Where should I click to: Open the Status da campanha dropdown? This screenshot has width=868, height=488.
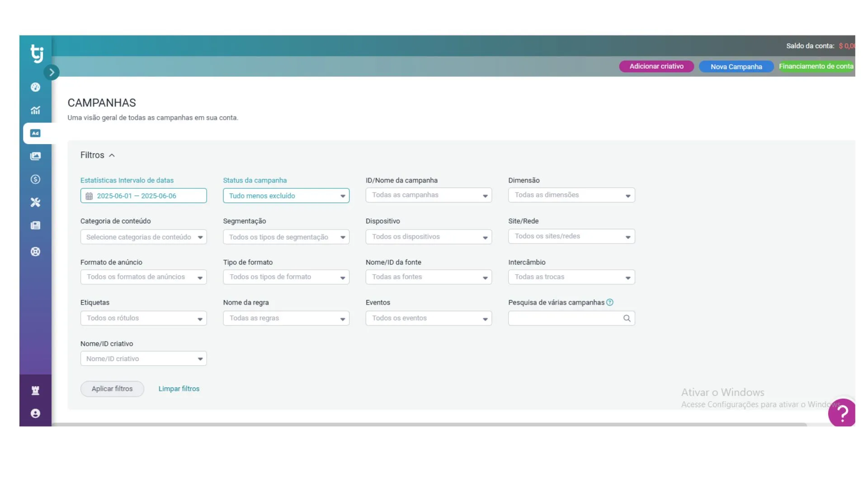pyautogui.click(x=286, y=196)
